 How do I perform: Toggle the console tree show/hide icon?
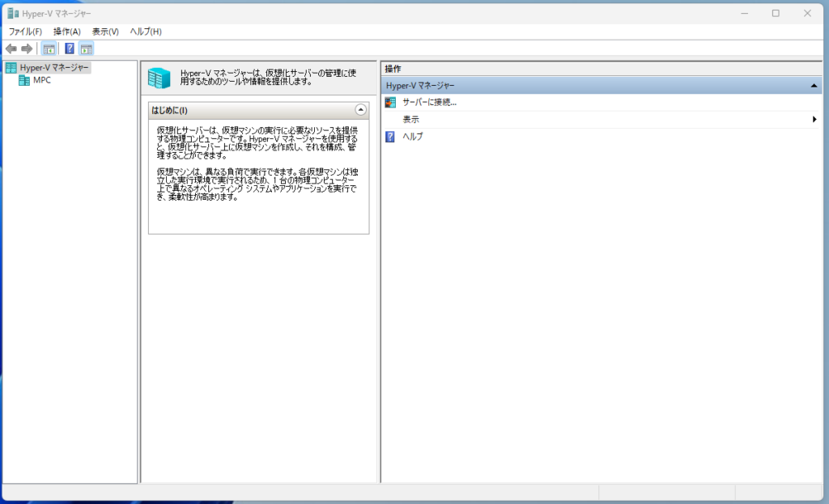click(49, 49)
